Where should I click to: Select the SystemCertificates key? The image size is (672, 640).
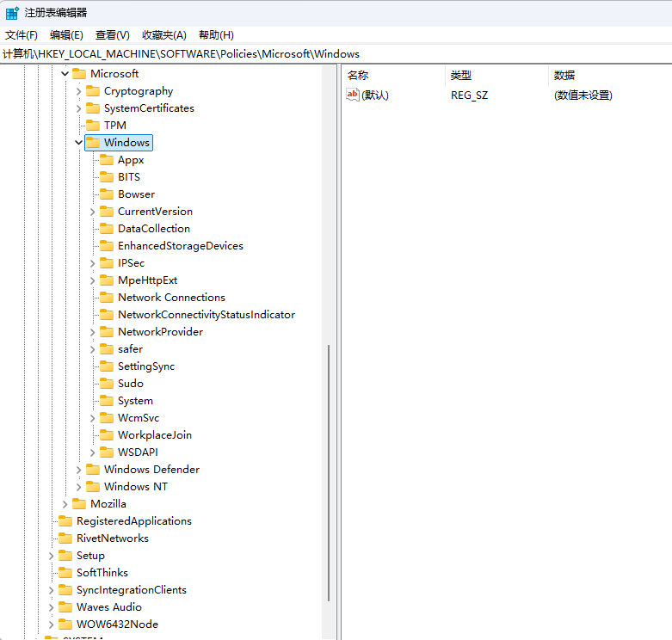(149, 108)
